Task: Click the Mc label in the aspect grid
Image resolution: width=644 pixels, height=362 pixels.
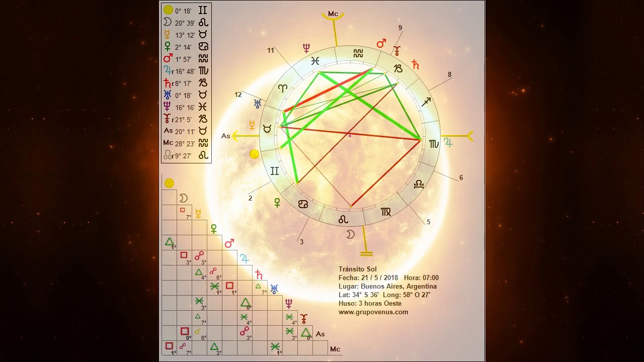Action: (335, 349)
